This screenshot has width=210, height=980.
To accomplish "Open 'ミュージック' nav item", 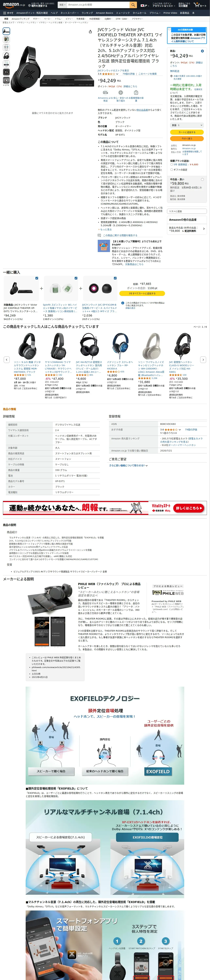I will point(123,13).
